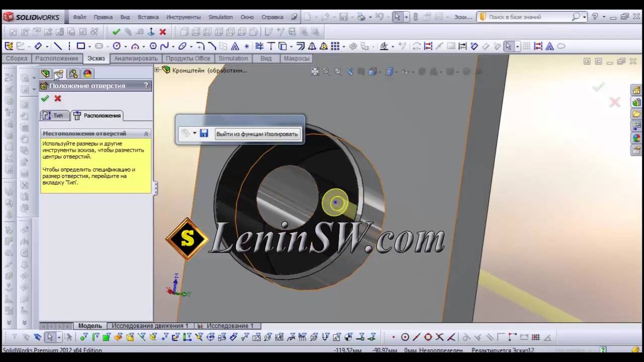Open help for Положение отверстия panel
Viewport: 644px width, 362px height.
(146, 85)
